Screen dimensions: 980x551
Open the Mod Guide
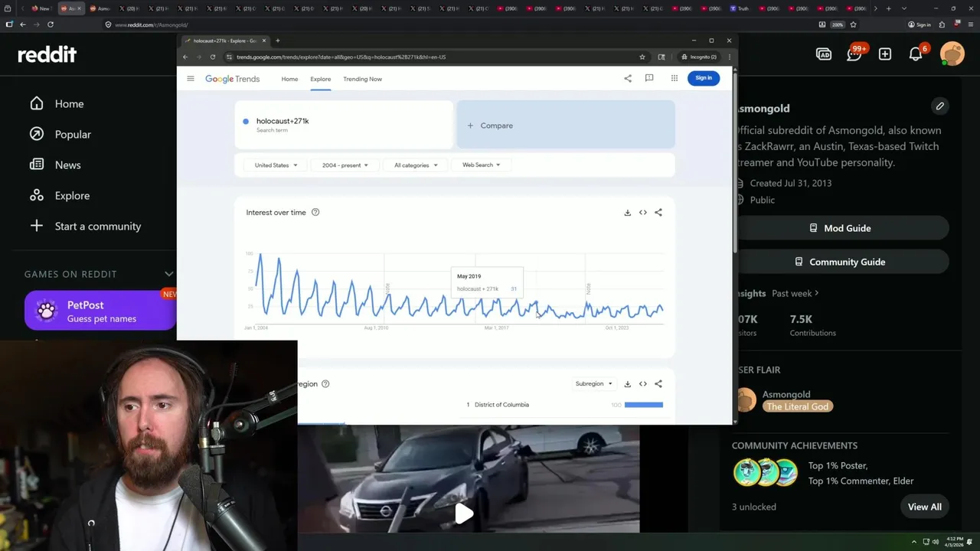(x=840, y=228)
